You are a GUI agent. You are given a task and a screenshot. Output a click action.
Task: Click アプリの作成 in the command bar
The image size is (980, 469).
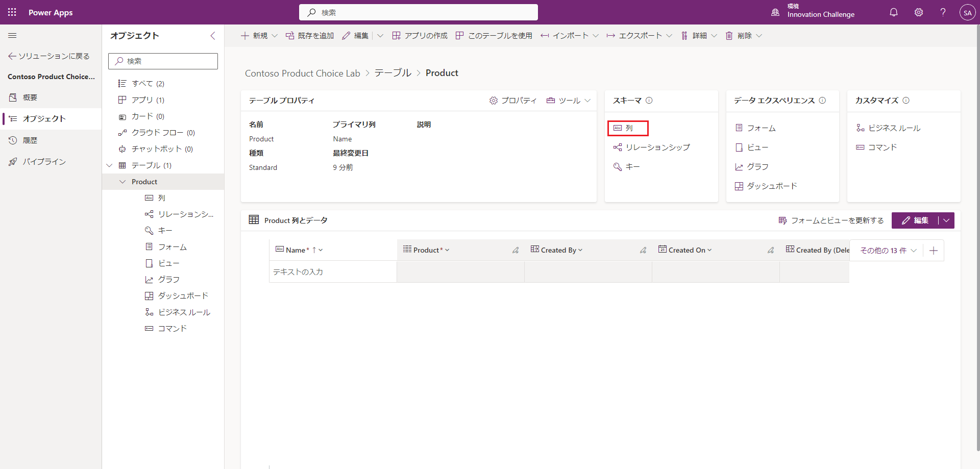(x=420, y=36)
